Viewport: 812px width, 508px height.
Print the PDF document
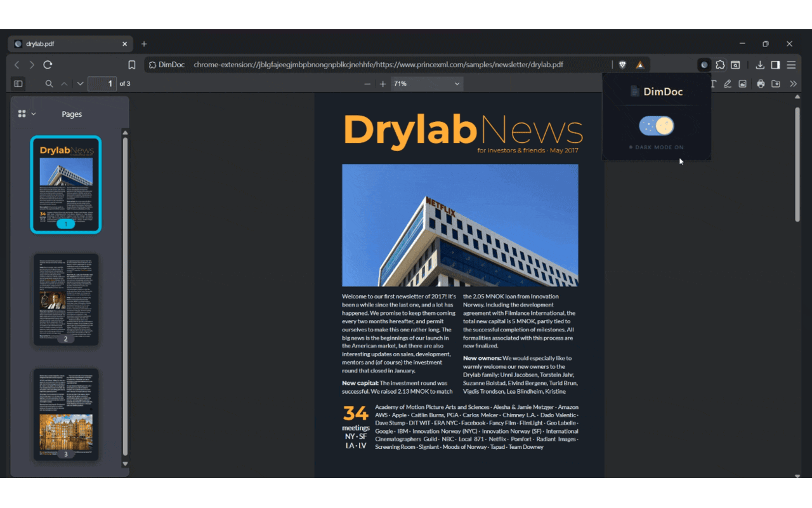[x=761, y=84]
